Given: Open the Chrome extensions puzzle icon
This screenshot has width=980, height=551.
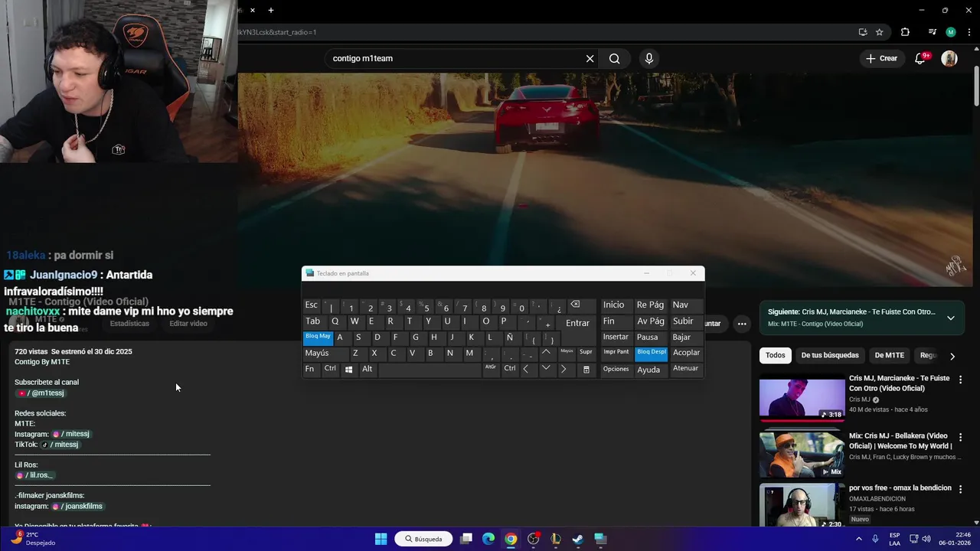Looking at the screenshot, I should [x=905, y=32].
